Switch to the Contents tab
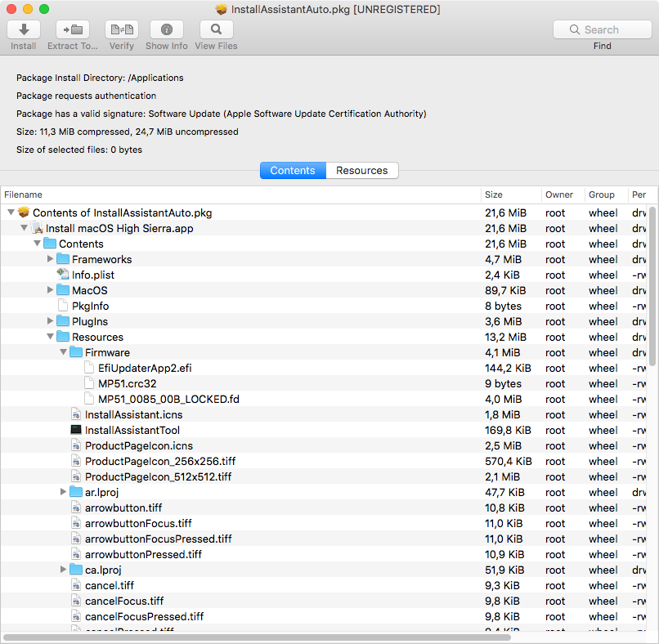The image size is (659, 644). point(293,171)
